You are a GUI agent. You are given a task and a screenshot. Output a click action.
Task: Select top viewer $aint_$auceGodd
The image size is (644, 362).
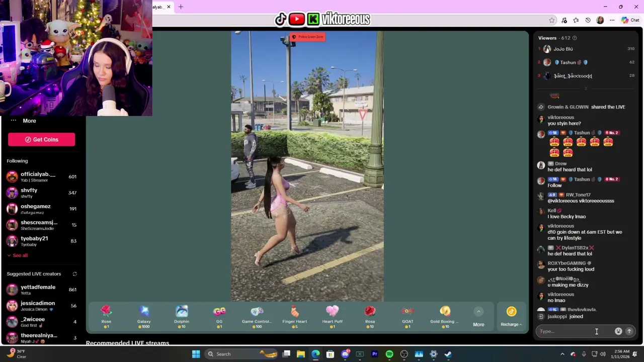586,76
